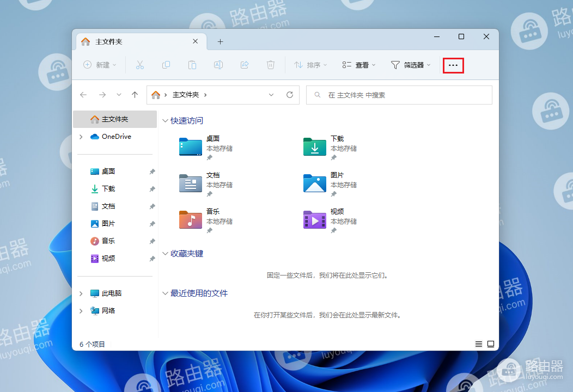Viewport: 573px width, 392px height.
Task: Expand the address bar history dropdown
Action: 271,95
